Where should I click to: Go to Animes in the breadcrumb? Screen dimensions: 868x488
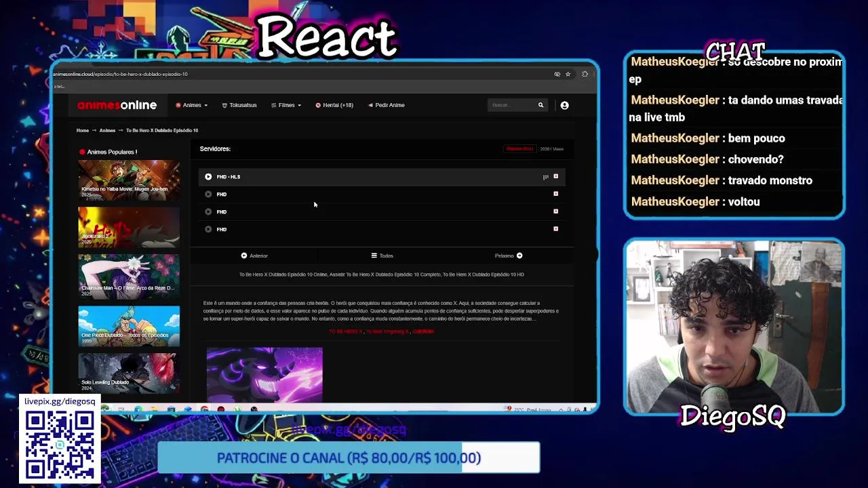pyautogui.click(x=107, y=130)
